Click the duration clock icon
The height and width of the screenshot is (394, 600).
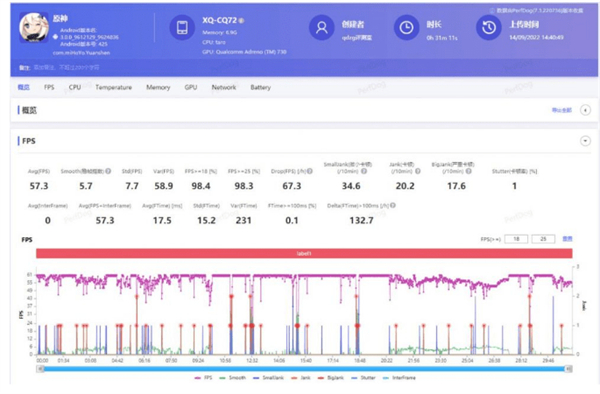(406, 28)
